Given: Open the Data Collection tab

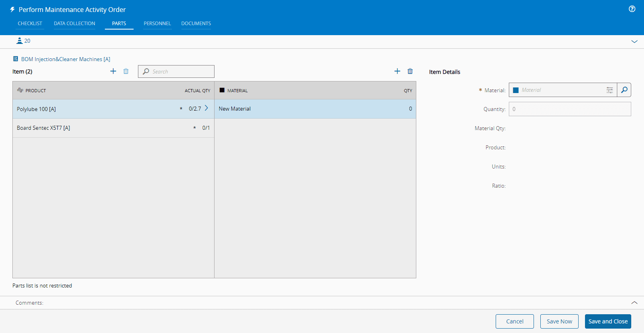Looking at the screenshot, I should click(x=75, y=24).
